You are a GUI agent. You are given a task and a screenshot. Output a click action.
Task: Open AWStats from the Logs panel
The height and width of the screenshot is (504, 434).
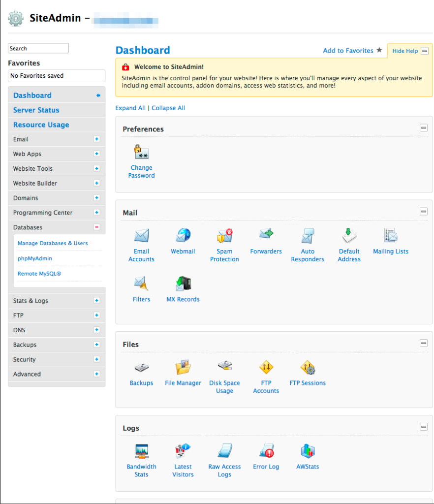(x=307, y=455)
